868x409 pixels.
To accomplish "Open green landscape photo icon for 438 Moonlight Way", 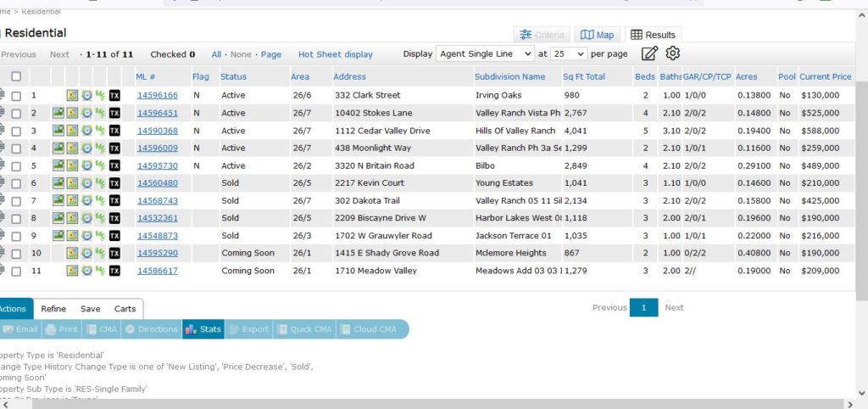I will (58, 148).
